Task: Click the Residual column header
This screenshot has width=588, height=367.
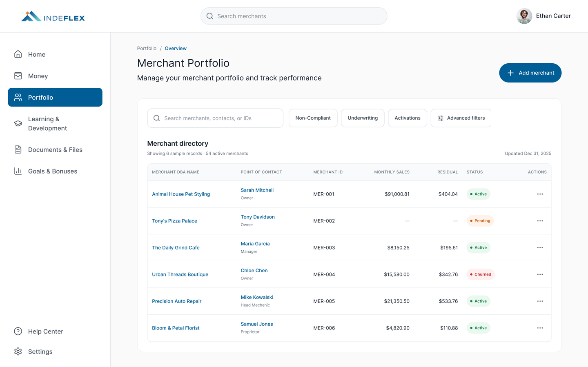Action: point(448,172)
